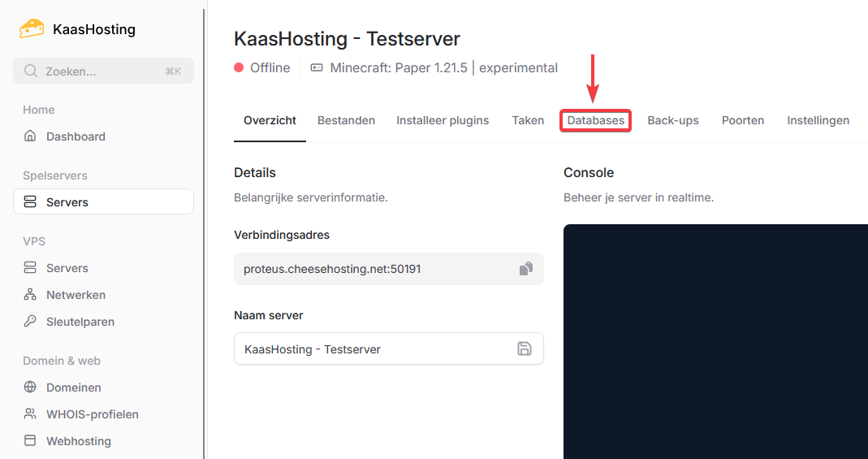Viewport: 868px width, 459px height.
Task: Open Servers under Spelservers
Action: pyautogui.click(x=103, y=202)
